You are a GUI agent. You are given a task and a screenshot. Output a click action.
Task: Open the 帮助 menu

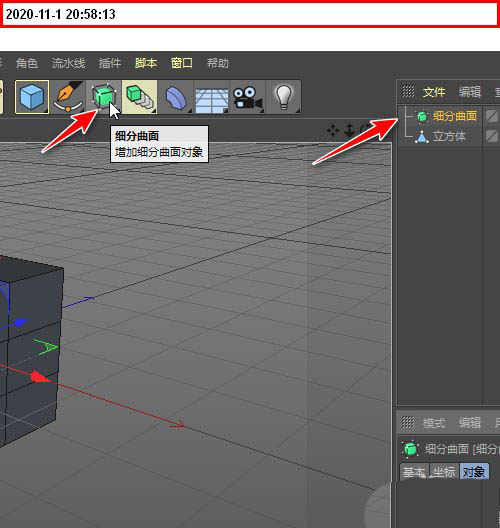click(x=218, y=63)
